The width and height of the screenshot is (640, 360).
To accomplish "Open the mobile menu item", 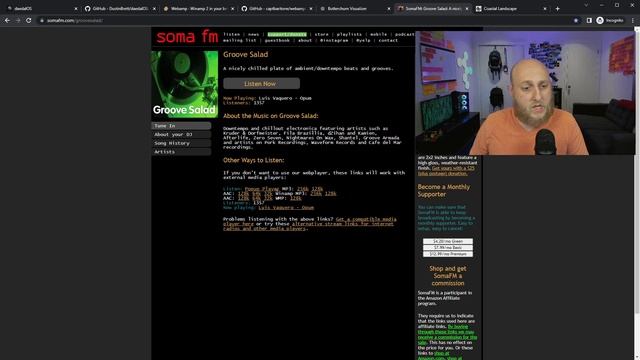I will click(x=378, y=34).
